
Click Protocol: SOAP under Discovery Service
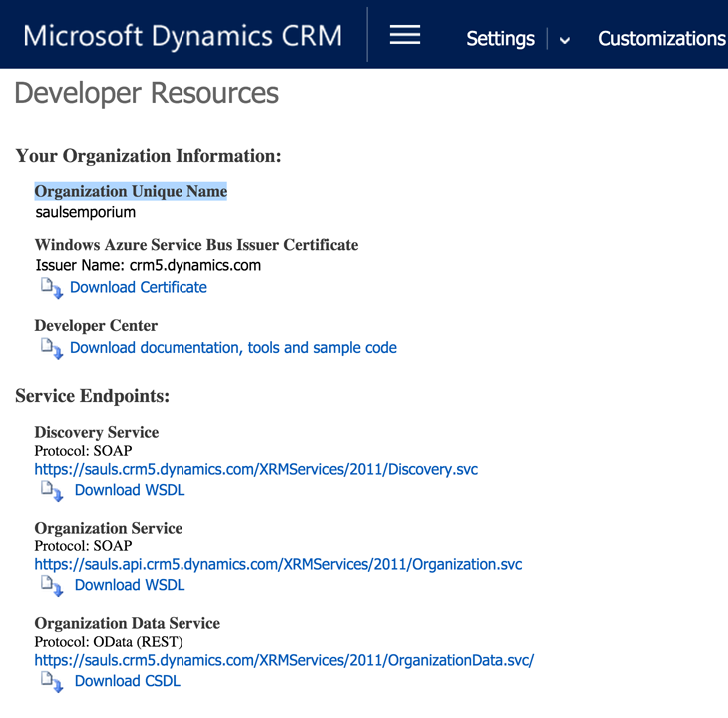(83, 451)
